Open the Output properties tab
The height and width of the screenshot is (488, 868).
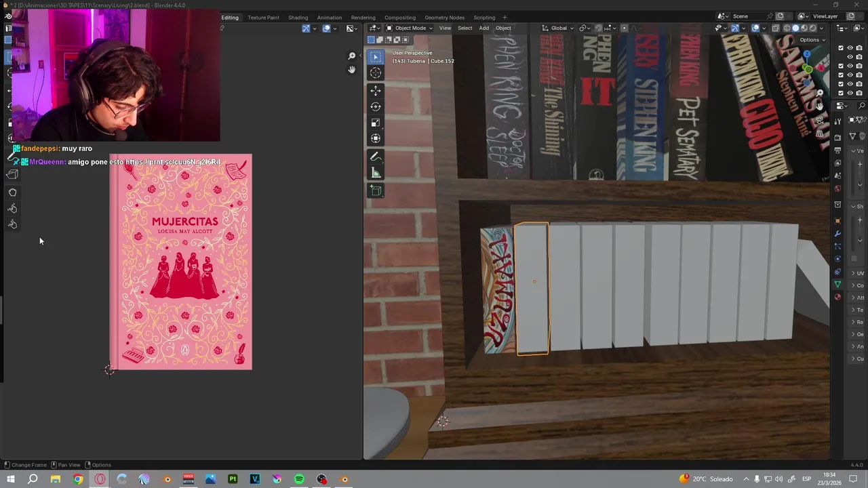tap(837, 150)
